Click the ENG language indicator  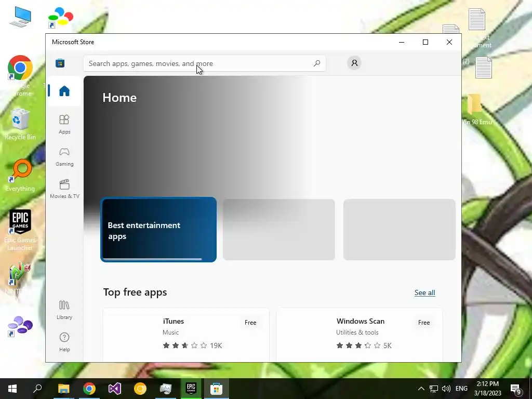click(x=461, y=389)
